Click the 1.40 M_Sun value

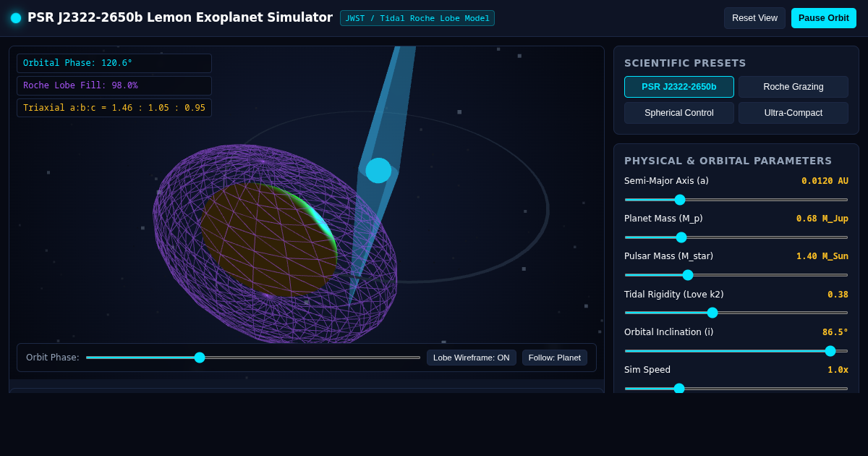[x=822, y=256]
